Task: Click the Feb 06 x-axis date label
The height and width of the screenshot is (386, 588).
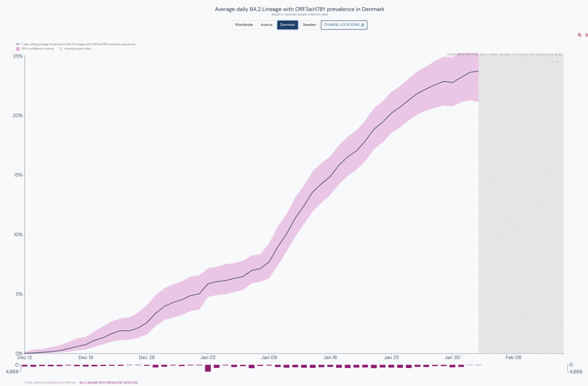Action: (x=514, y=358)
